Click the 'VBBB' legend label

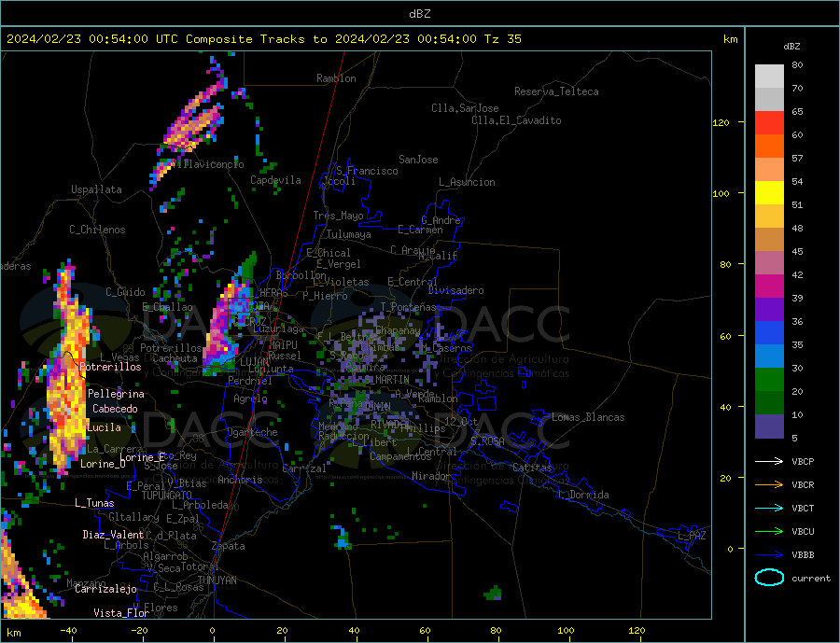point(803,554)
